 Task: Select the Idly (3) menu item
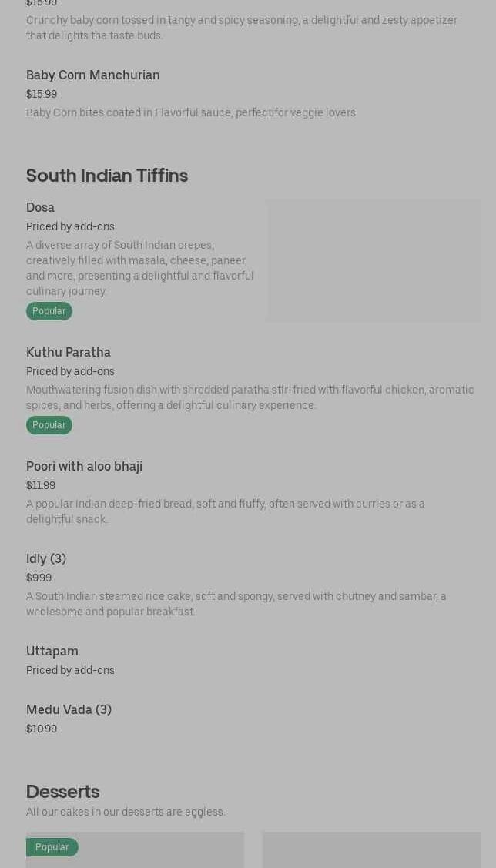46,558
